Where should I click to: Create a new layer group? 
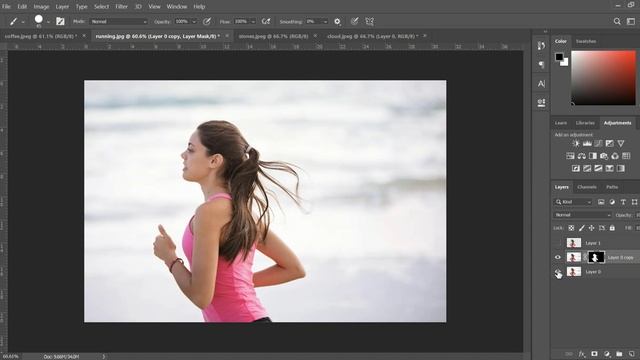(619, 353)
